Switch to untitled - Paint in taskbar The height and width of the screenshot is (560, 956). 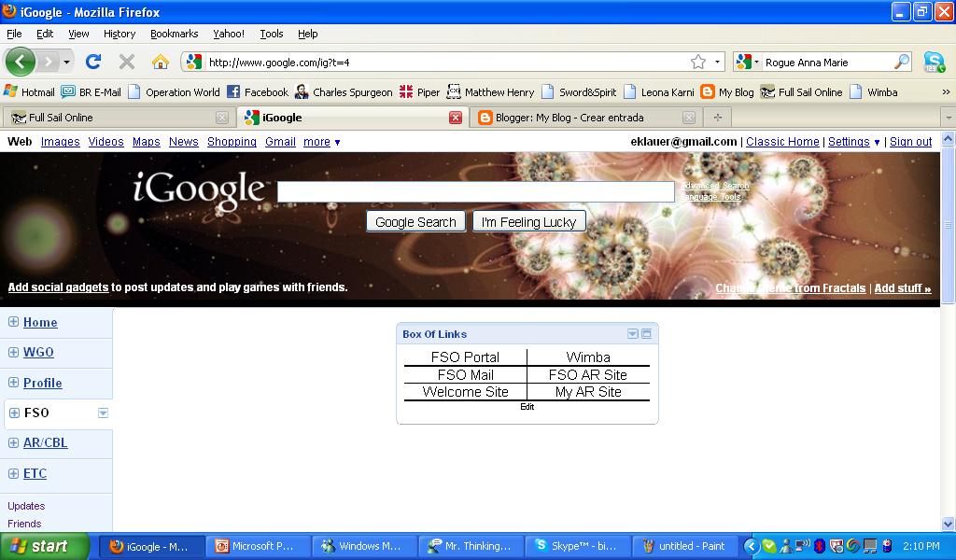[685, 546]
